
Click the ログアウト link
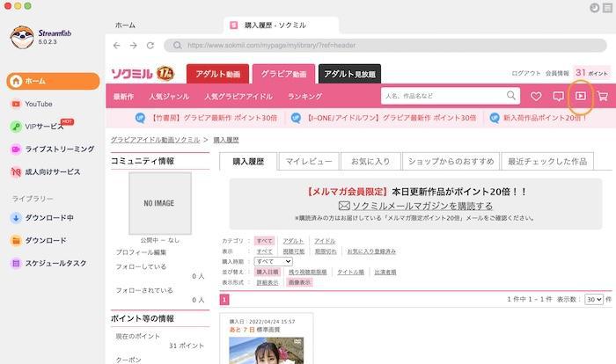tap(526, 74)
